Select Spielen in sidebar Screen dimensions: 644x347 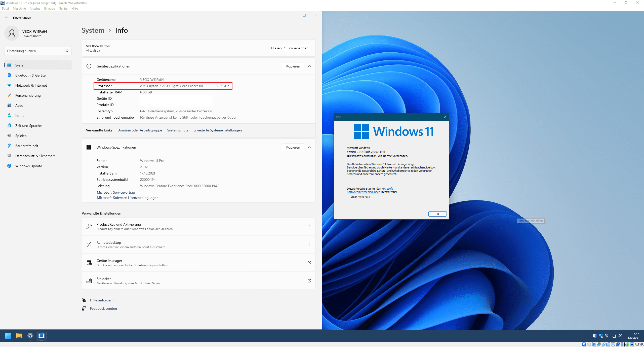coord(38,136)
